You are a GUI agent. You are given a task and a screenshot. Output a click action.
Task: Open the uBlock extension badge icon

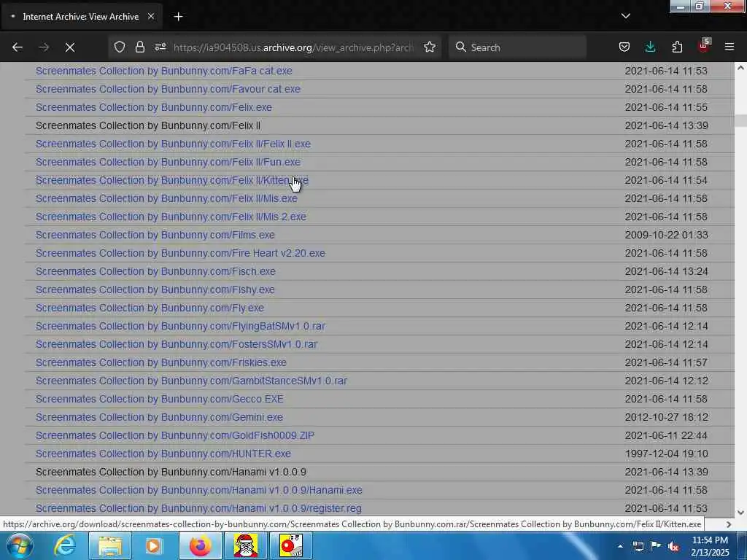pos(704,46)
